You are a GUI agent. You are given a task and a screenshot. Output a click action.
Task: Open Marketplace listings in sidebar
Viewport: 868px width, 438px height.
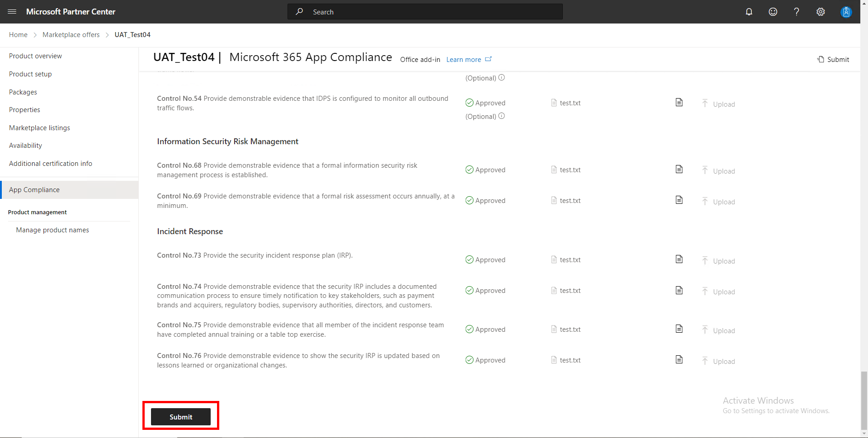tap(39, 128)
